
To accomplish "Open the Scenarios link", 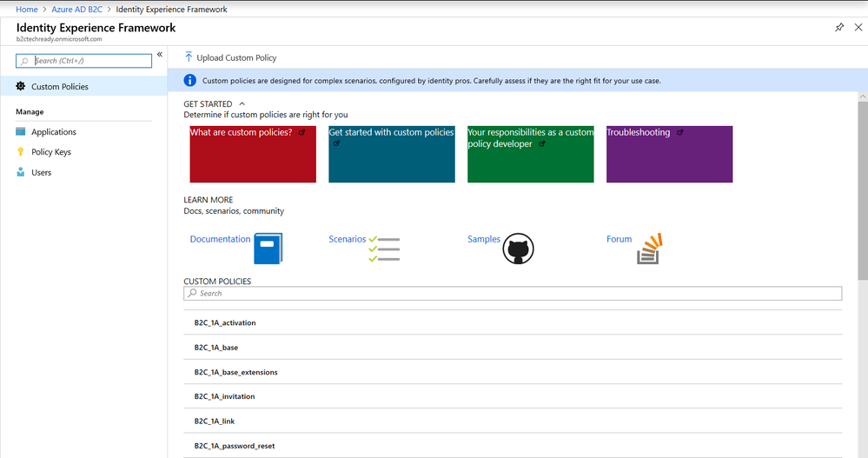I will (x=347, y=239).
